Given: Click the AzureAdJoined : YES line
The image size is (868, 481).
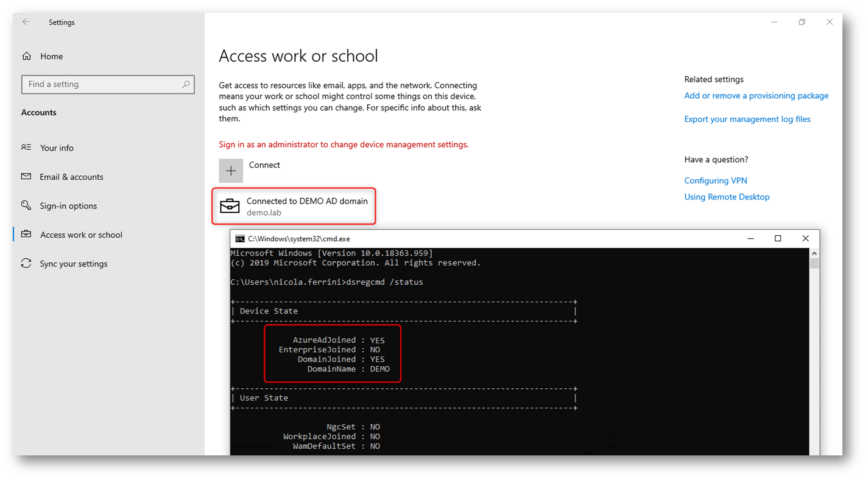Looking at the screenshot, I should pyautogui.click(x=339, y=340).
